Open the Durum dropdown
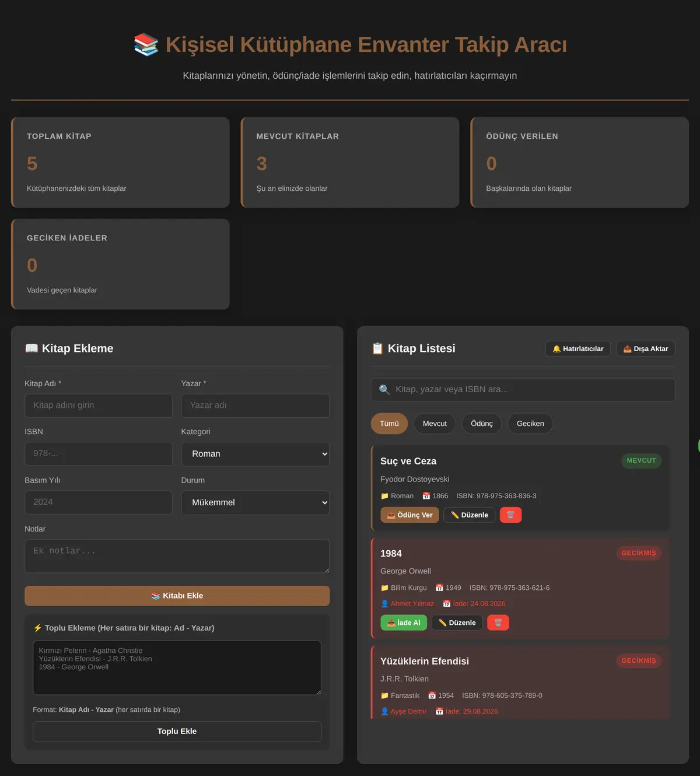The image size is (700, 776). point(256,502)
